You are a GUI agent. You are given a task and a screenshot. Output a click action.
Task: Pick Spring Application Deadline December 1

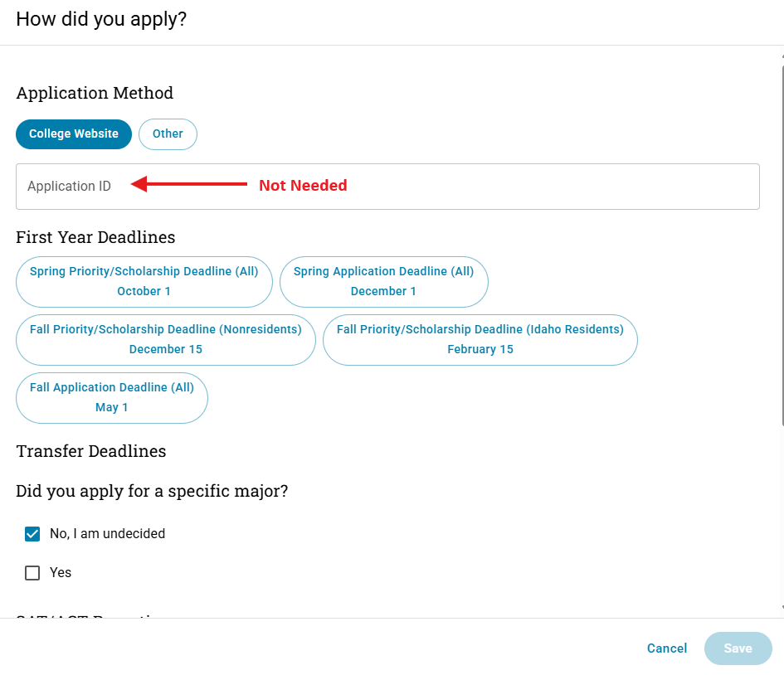[383, 282]
